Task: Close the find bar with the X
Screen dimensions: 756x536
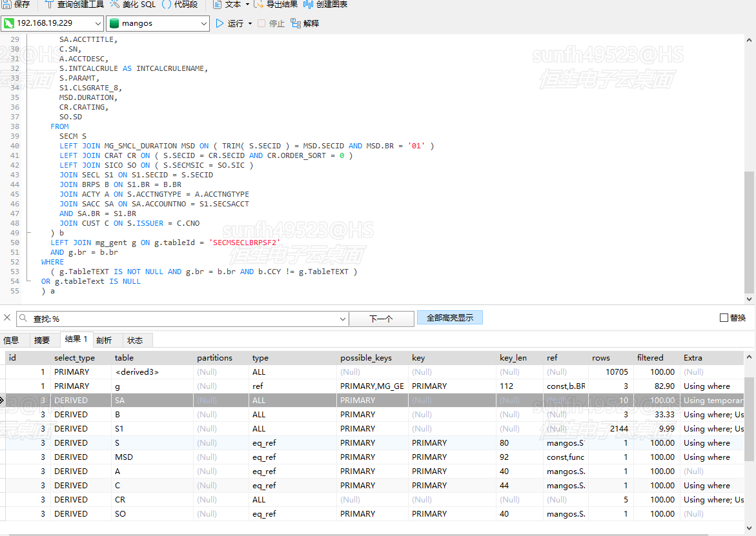Action: (x=8, y=318)
